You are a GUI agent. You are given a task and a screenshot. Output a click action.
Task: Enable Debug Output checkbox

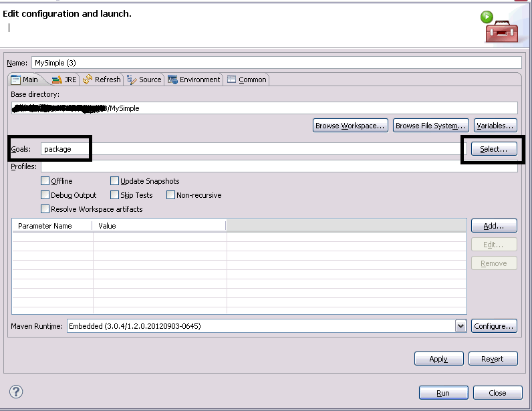coord(45,195)
